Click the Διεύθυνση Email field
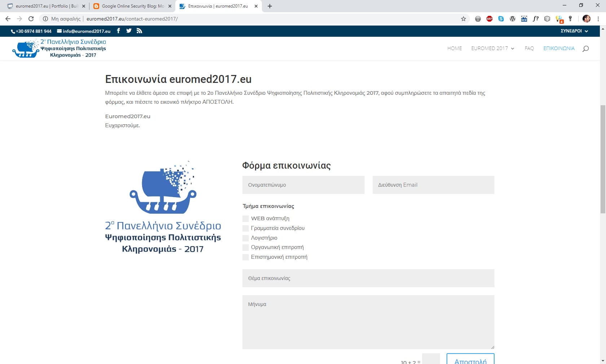The width and height of the screenshot is (606, 364). point(433,185)
